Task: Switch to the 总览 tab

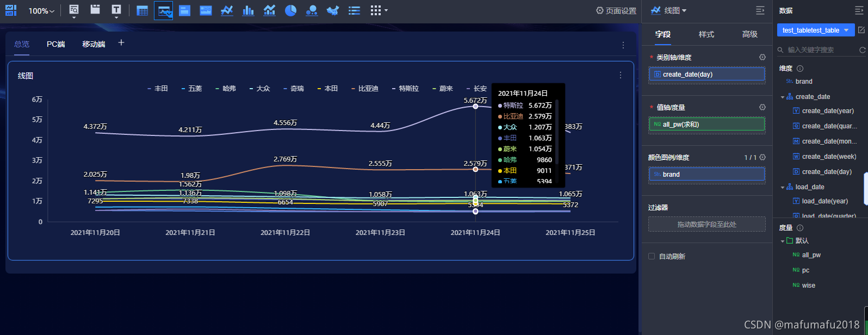Action: coord(22,44)
